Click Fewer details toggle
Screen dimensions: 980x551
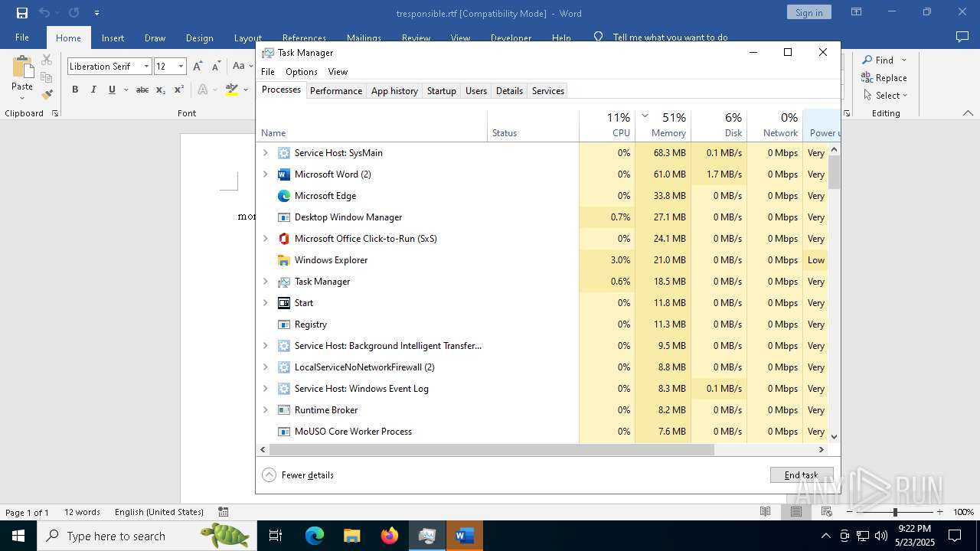298,474
